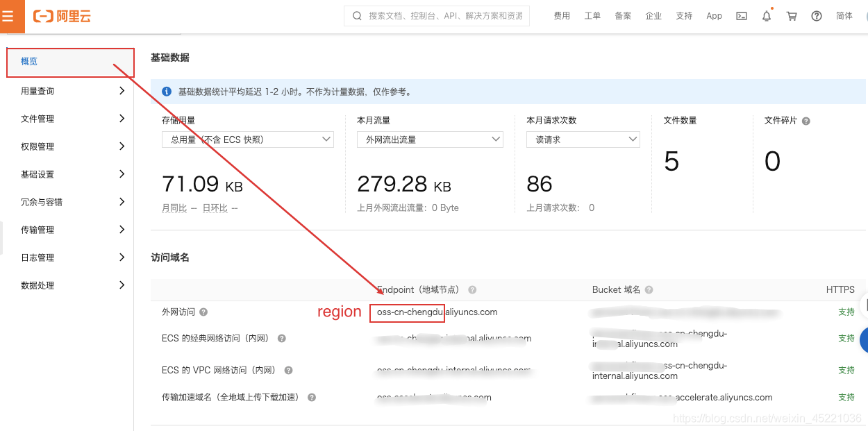The height and width of the screenshot is (431, 868).
Task: Click the help icon next to ECS 的经典网络访问
Action: pyautogui.click(x=282, y=339)
